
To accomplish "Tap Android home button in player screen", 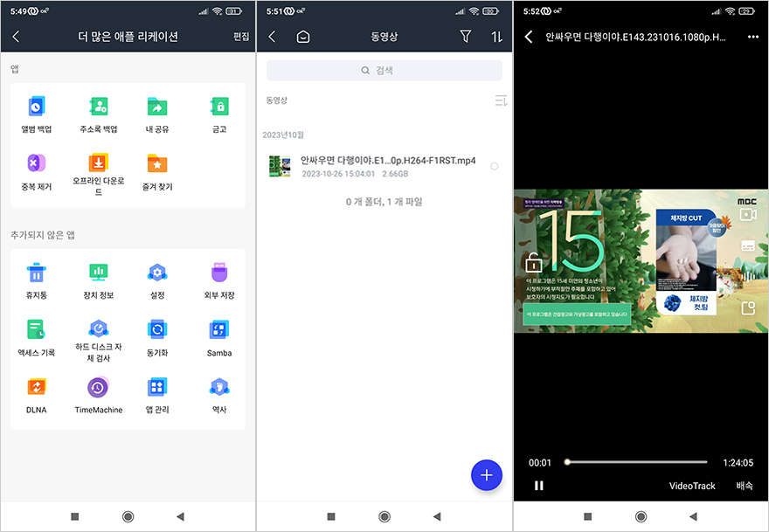I will (x=641, y=516).
